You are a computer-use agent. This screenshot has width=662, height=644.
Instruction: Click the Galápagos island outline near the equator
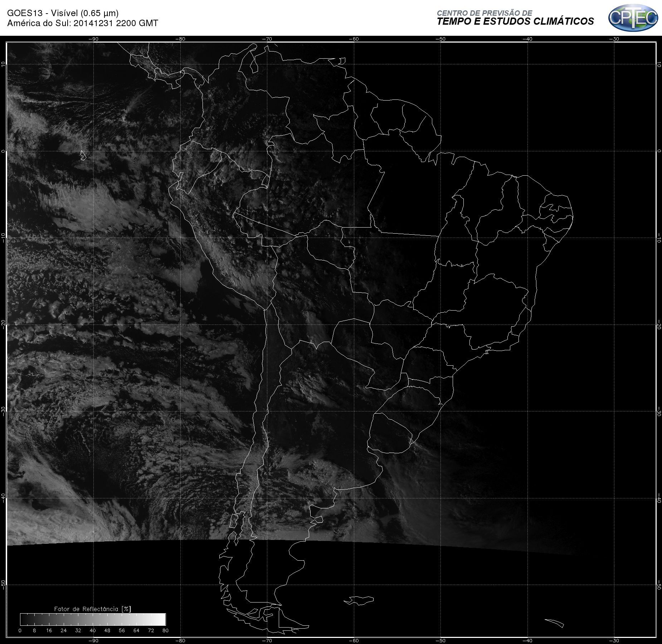(x=83, y=155)
